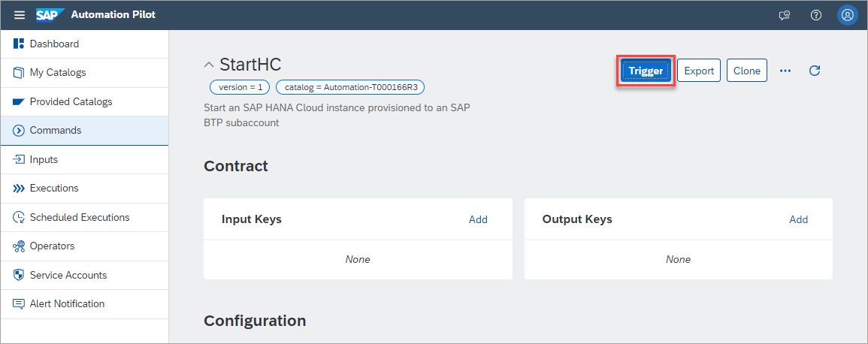Screen dimensions: 868x344
Task: Go to Dashboard
Action: point(84,44)
